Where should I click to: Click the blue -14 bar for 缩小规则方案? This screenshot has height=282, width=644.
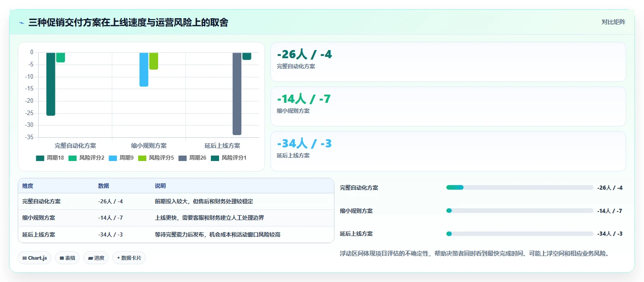144,70
